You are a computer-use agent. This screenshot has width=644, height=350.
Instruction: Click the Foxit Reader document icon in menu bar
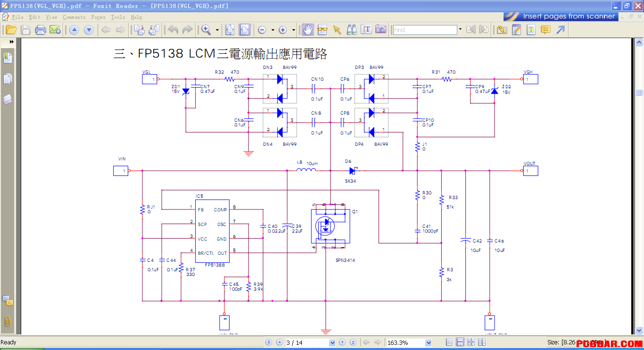(6, 17)
